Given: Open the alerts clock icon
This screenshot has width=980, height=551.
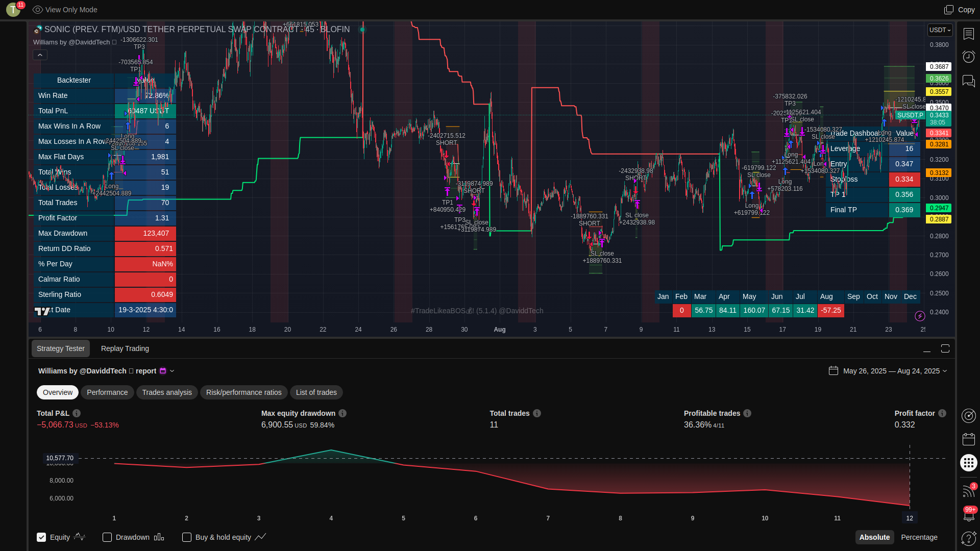Looking at the screenshot, I should (968, 57).
